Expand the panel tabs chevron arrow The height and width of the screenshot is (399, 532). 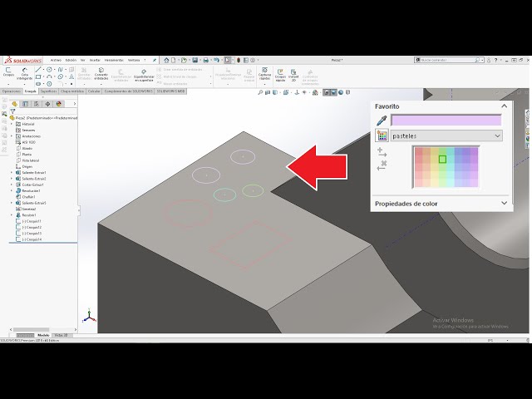coord(75,104)
